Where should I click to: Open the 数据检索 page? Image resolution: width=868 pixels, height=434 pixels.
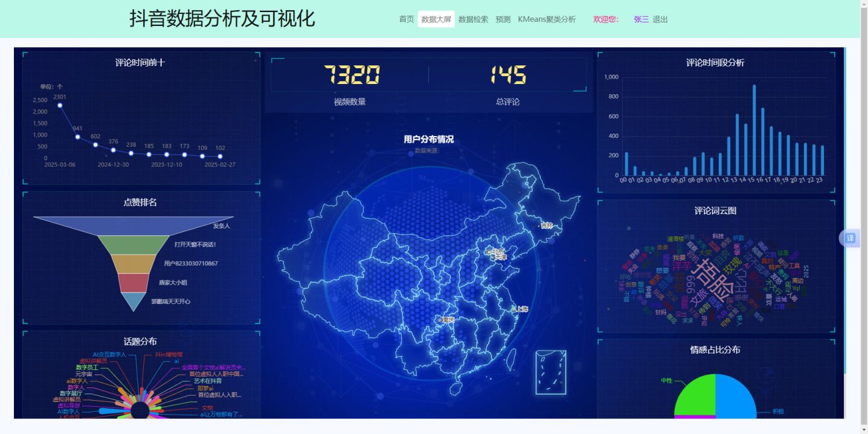click(x=473, y=19)
